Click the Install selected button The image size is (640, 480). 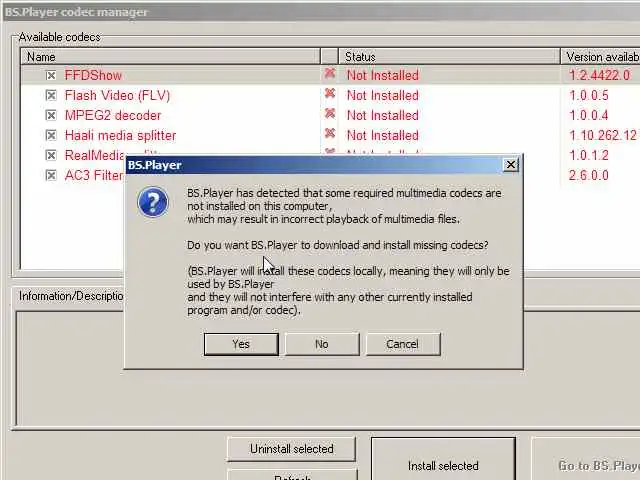coord(443,459)
